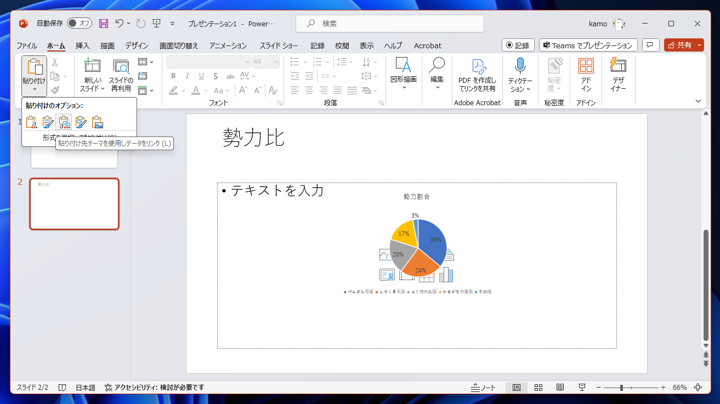720x404 pixels.
Task: Open the Comments speech bubble icon
Action: (x=650, y=45)
